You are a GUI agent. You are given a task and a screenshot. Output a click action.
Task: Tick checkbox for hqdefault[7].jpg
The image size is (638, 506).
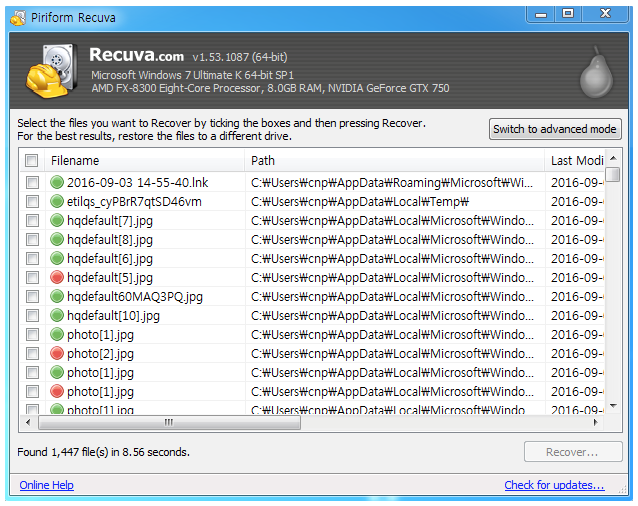click(33, 220)
